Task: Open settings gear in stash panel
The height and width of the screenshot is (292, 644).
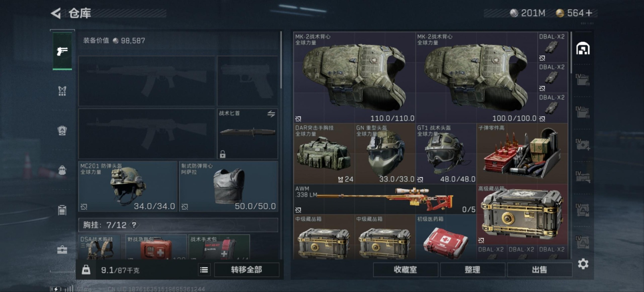Action: 583,264
